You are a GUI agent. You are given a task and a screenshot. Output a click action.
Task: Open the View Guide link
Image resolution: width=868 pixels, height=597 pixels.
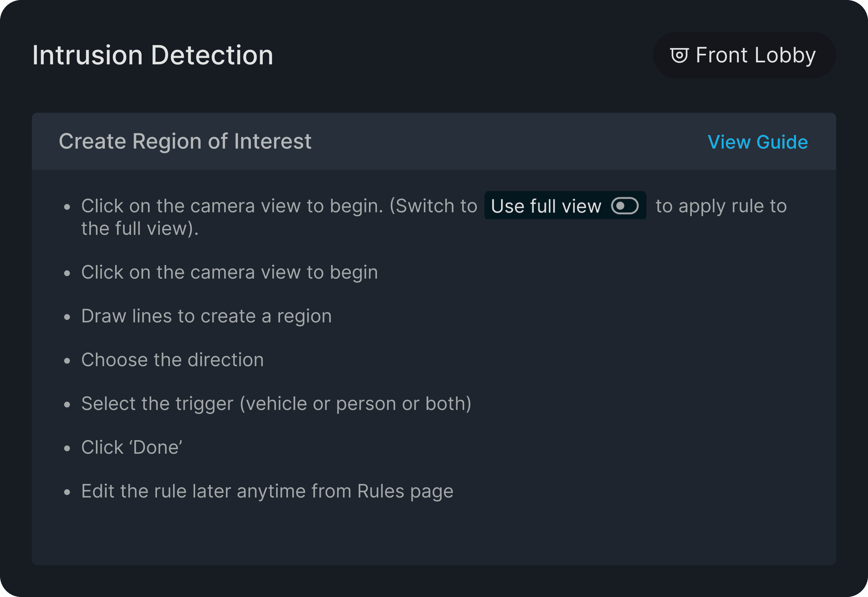point(758,142)
